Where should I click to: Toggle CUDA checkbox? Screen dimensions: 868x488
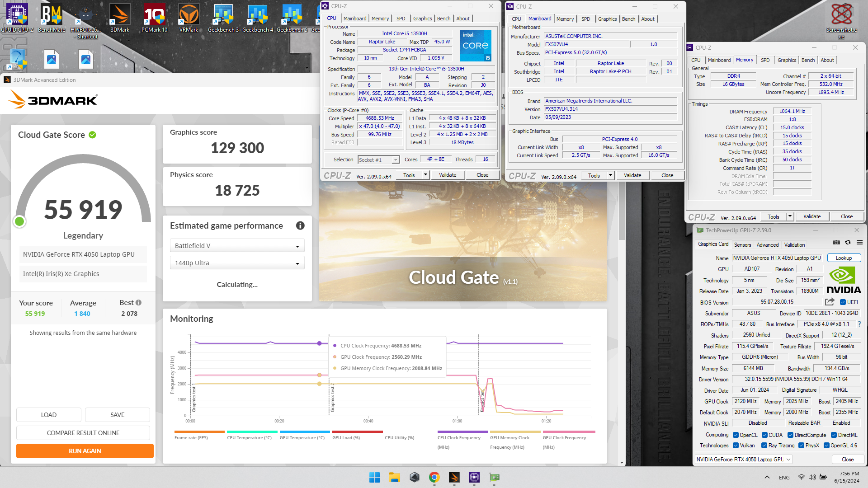pyautogui.click(x=764, y=435)
